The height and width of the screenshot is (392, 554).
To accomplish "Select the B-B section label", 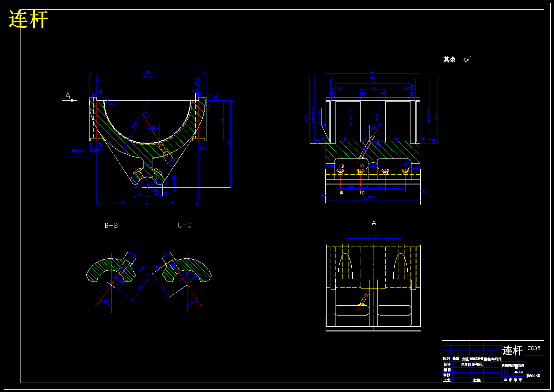I will 111,226.
